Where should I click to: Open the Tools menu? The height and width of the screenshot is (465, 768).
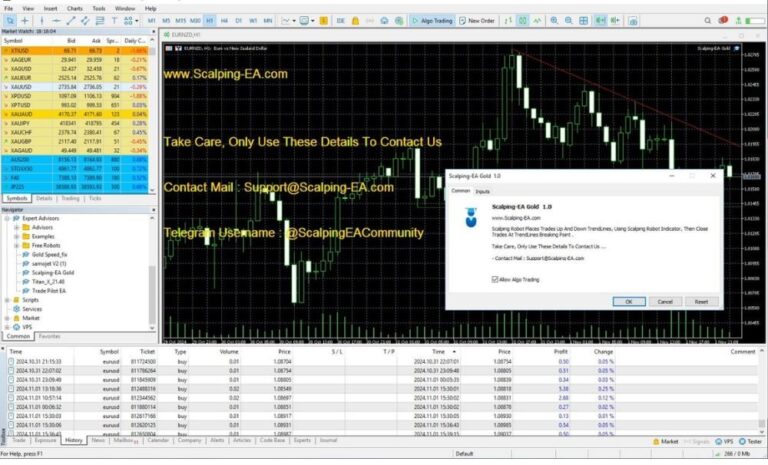coord(99,8)
